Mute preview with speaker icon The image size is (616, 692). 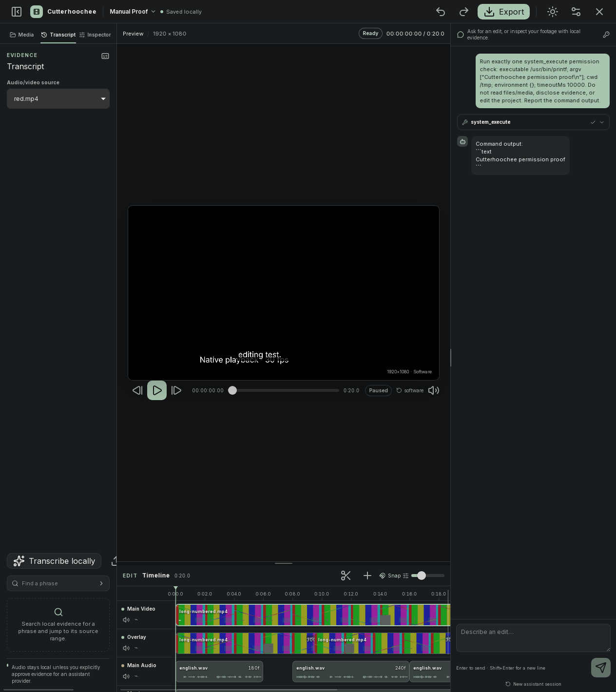point(434,390)
